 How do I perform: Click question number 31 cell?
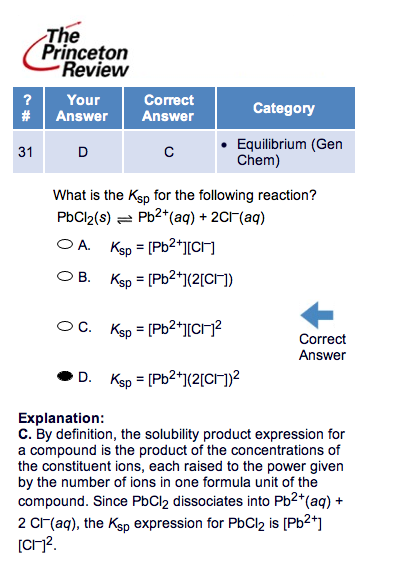pos(28,152)
